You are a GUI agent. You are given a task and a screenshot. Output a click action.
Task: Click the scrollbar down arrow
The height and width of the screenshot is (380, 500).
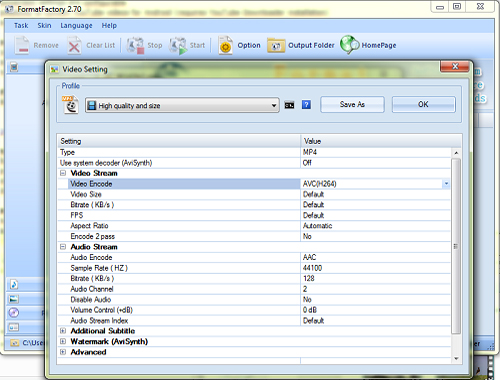456,359
